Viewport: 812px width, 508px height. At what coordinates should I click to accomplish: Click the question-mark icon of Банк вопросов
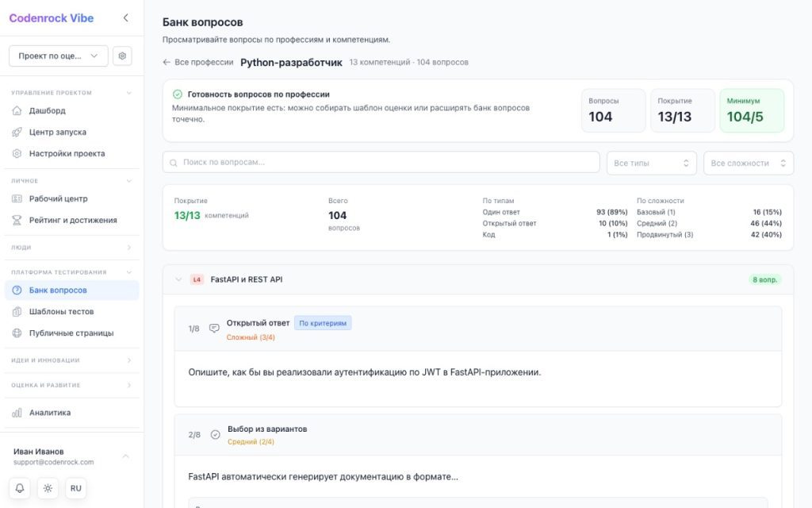17,291
